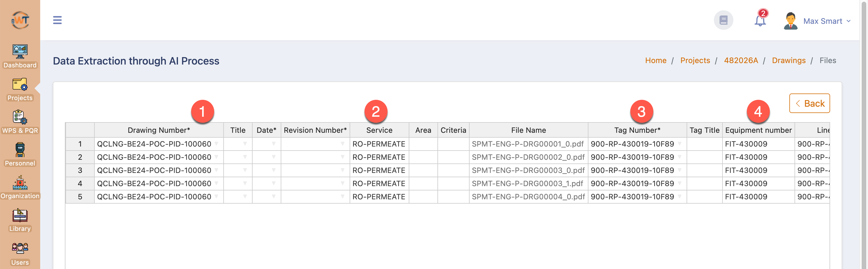Image resolution: width=868 pixels, height=269 pixels.
Task: Click Max Smart's avatar picture
Action: (790, 21)
